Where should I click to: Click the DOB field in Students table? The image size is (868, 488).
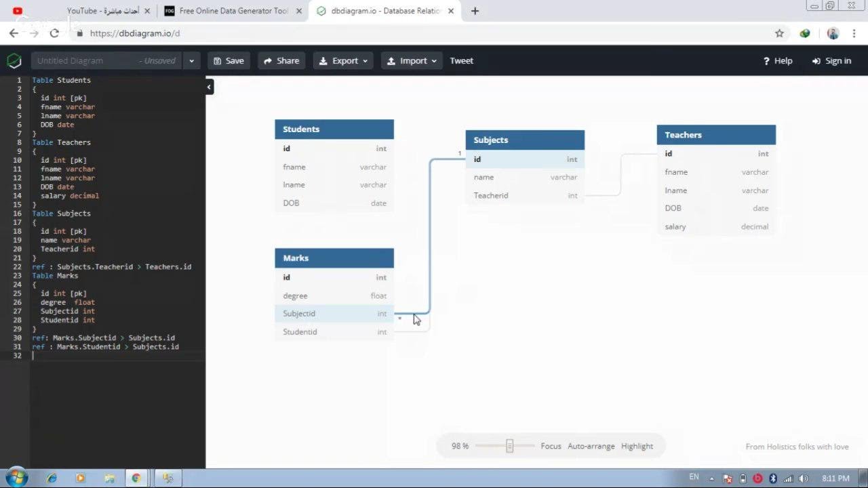[334, 203]
